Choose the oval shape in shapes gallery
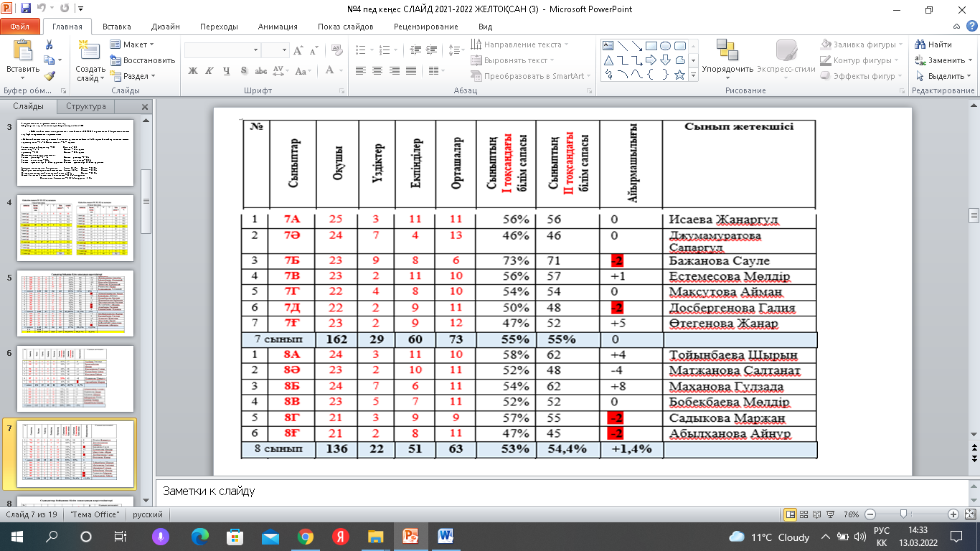The width and height of the screenshot is (980, 551). coord(665,45)
